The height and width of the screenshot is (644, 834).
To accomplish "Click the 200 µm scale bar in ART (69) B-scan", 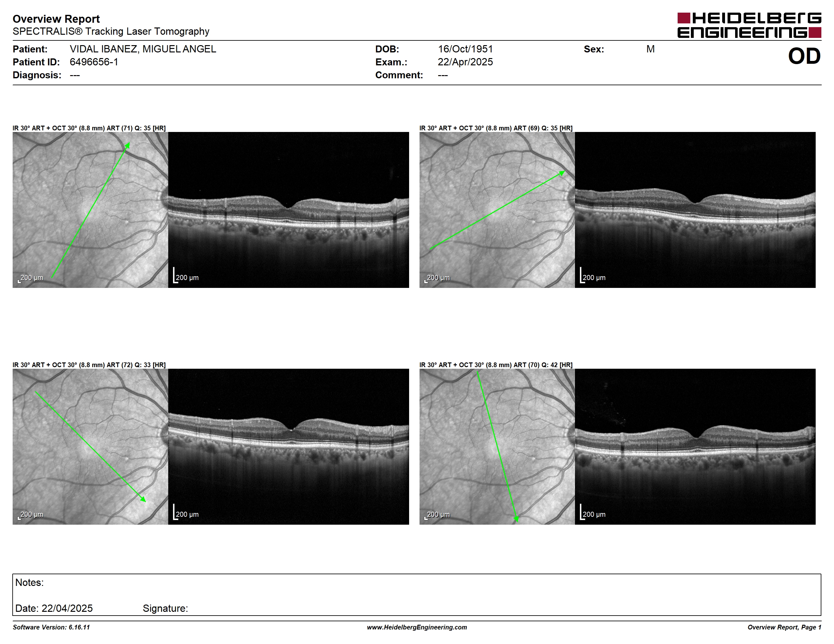I will tap(593, 276).
